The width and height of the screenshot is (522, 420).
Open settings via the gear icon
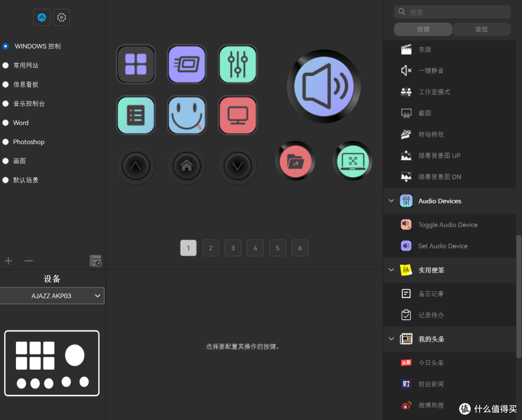[61, 17]
